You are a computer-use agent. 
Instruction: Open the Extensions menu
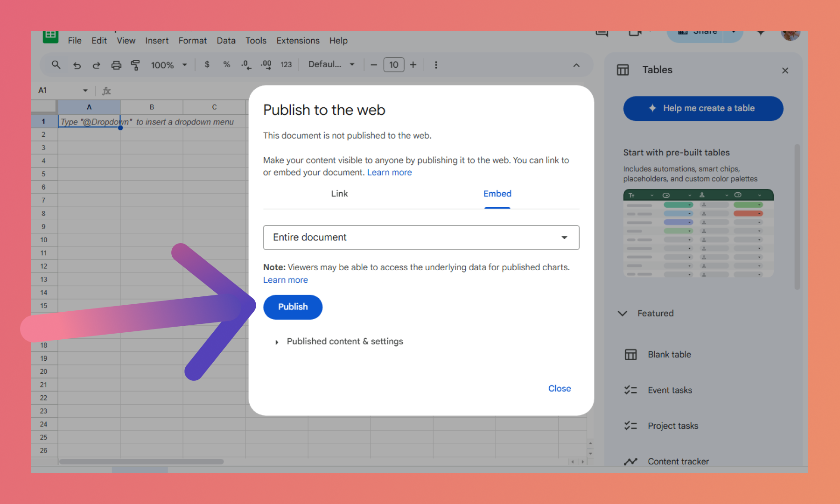[x=298, y=41]
